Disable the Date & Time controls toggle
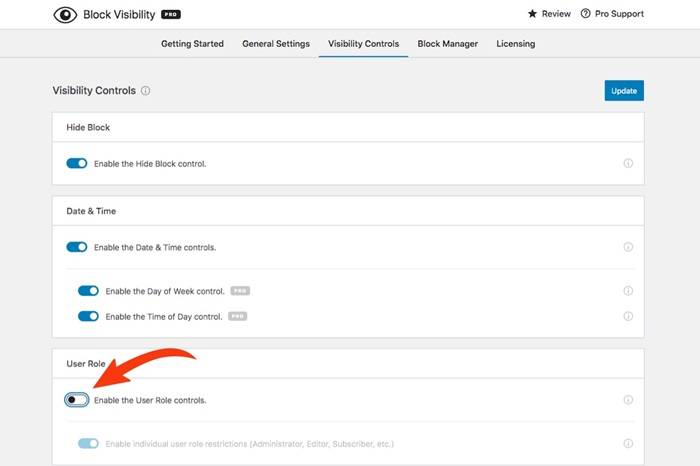Image resolution: width=700 pixels, height=466 pixels. pos(77,247)
